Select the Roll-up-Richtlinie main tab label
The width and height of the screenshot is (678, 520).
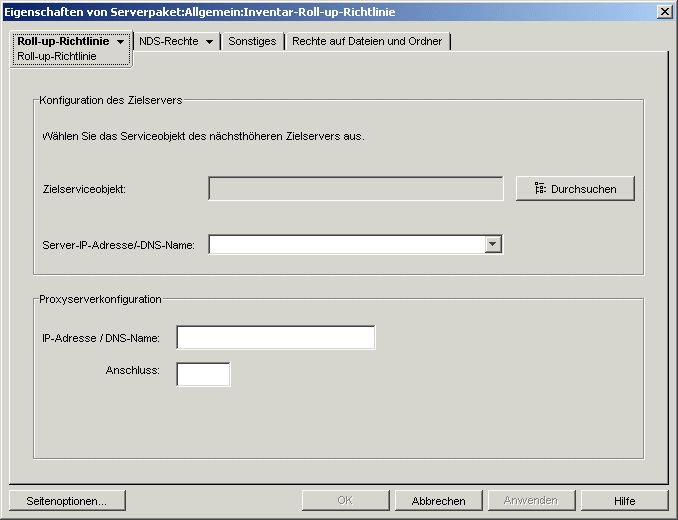pos(63,42)
